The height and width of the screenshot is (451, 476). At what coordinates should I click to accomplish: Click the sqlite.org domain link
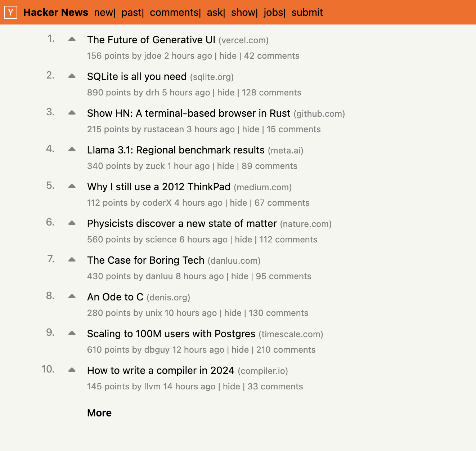212,77
